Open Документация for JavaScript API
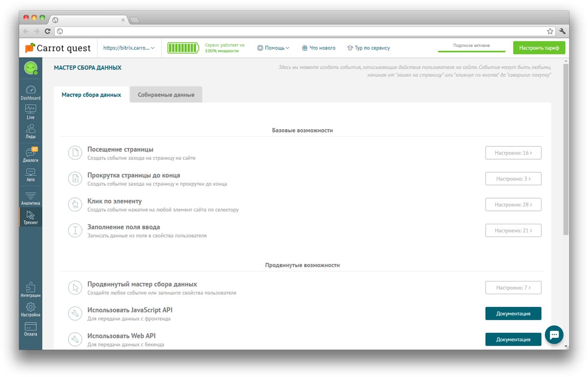 click(513, 313)
